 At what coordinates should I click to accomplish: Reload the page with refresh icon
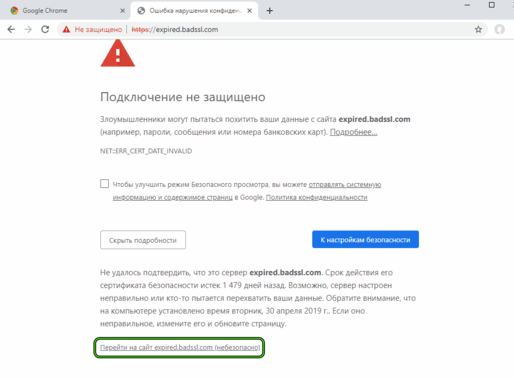click(x=45, y=29)
